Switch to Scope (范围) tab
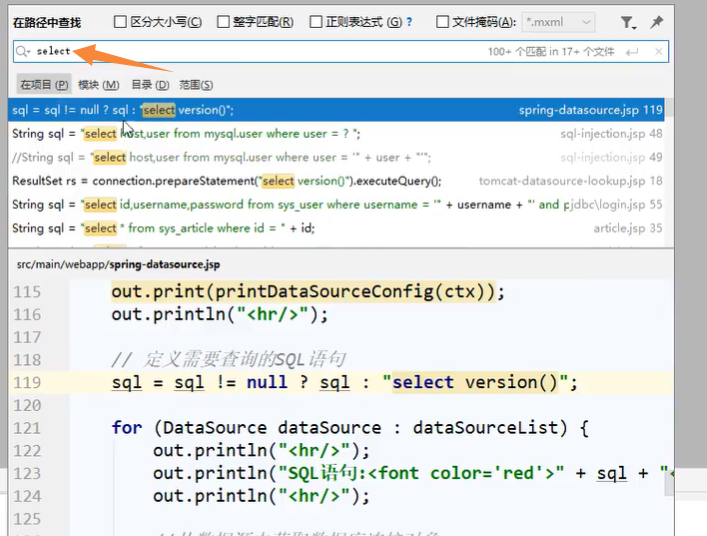This screenshot has width=707, height=536. [x=196, y=85]
